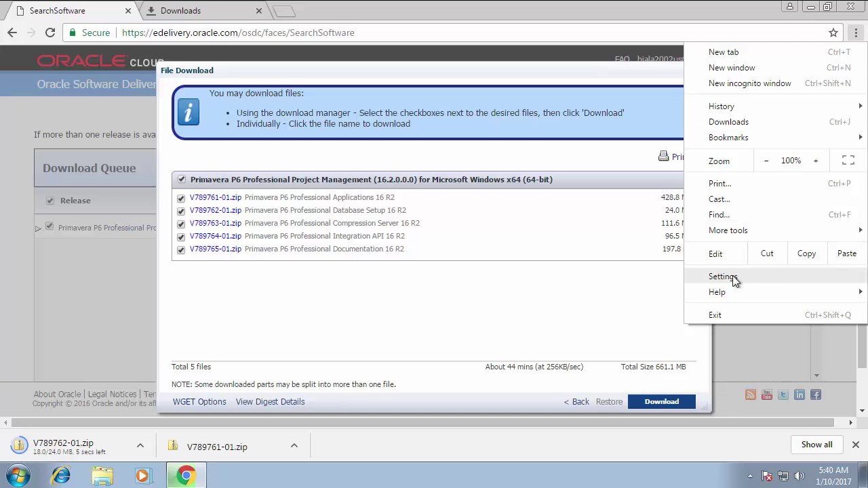This screenshot has height=488, width=868.
Task: Uncheck V789765-01.zip checkbox
Action: click(181, 249)
